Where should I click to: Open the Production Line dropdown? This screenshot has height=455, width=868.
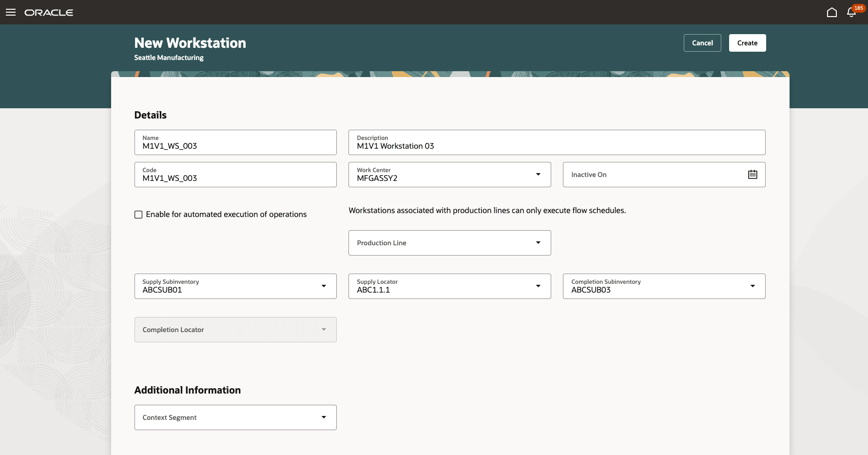538,243
